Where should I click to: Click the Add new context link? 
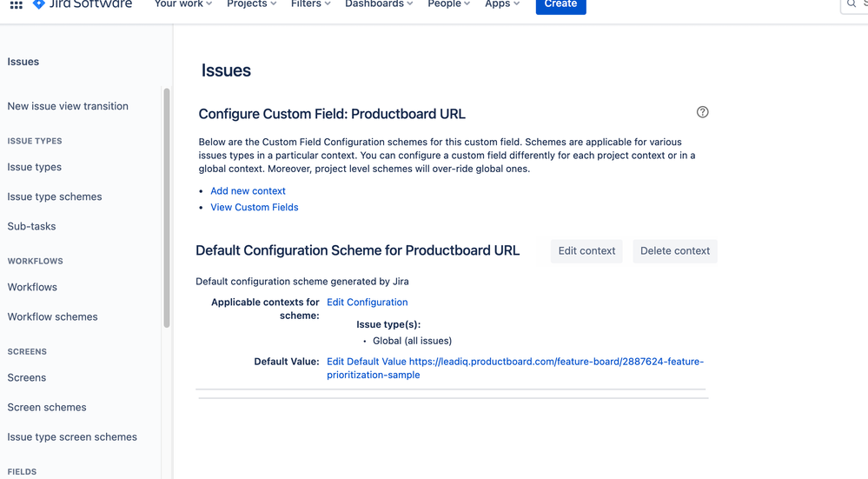coord(248,191)
